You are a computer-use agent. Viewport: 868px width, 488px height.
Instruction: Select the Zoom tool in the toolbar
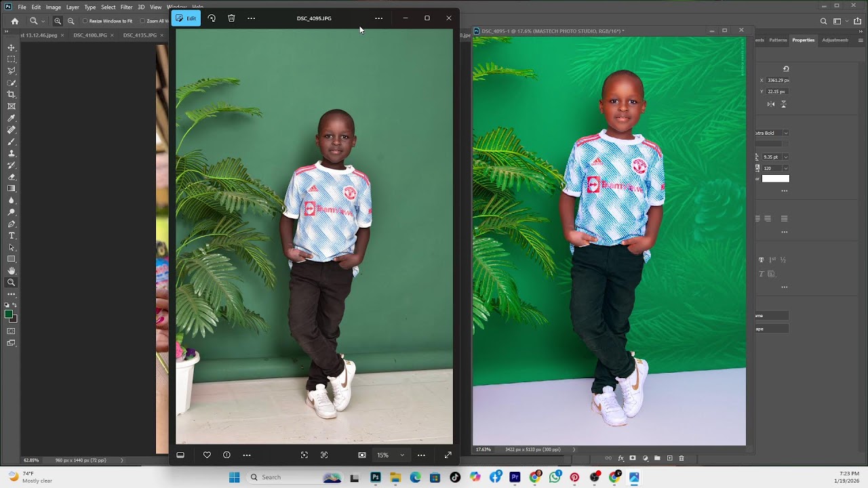[x=12, y=283]
